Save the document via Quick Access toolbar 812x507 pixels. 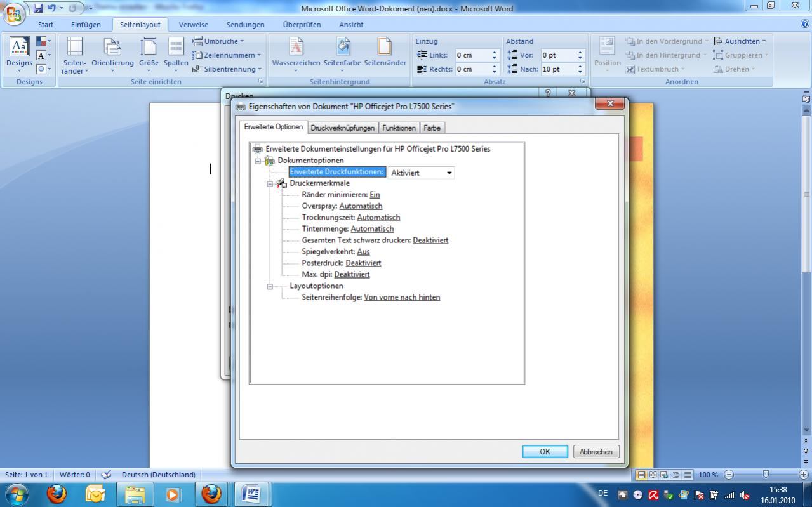pyautogui.click(x=38, y=8)
